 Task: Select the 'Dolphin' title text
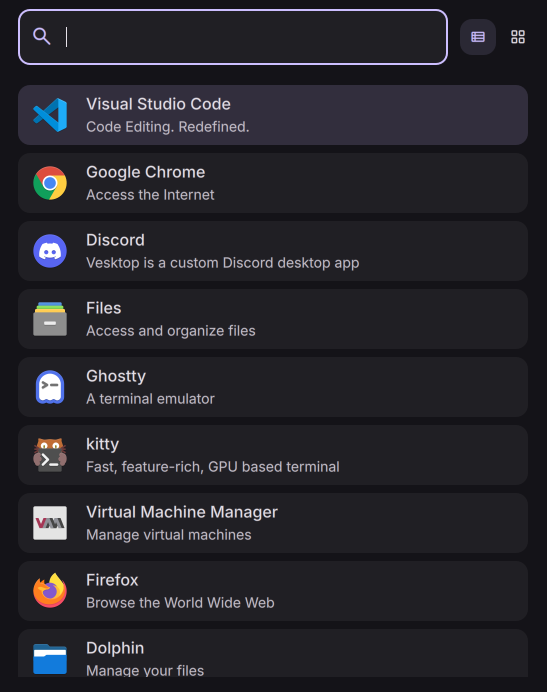[115, 648]
